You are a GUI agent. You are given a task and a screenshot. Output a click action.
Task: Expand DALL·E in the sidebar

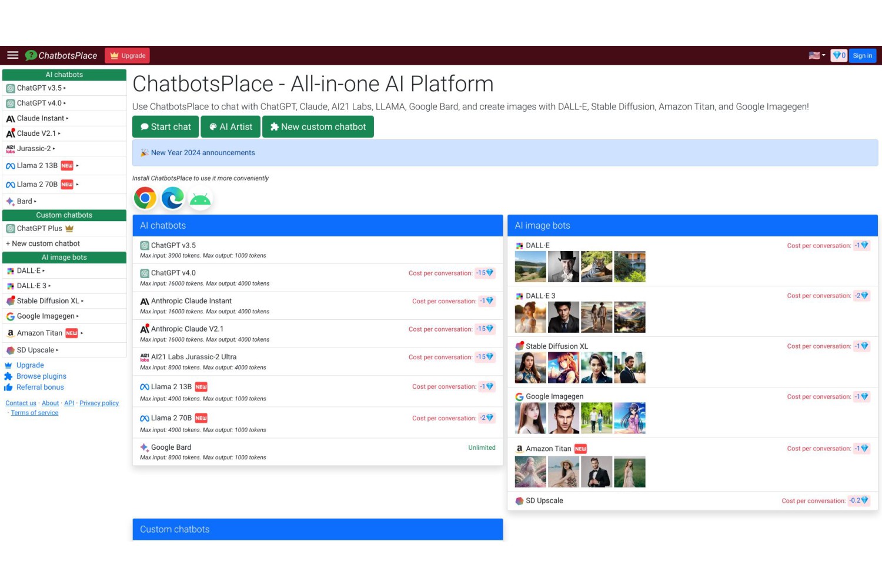point(64,271)
